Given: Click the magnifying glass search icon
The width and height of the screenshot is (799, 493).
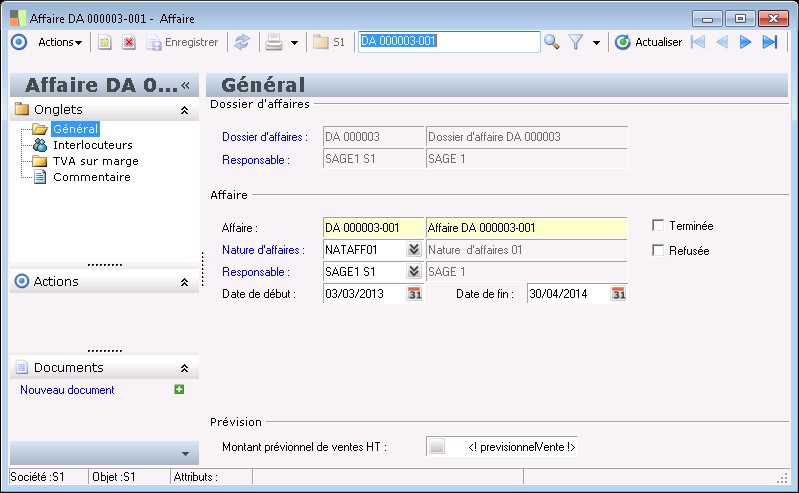Looking at the screenshot, I should click(x=551, y=42).
